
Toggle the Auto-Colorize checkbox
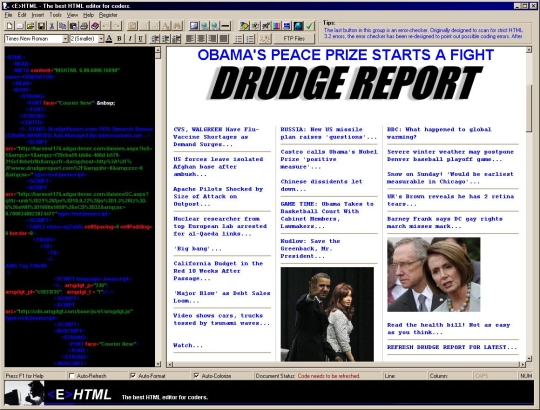tap(196, 376)
